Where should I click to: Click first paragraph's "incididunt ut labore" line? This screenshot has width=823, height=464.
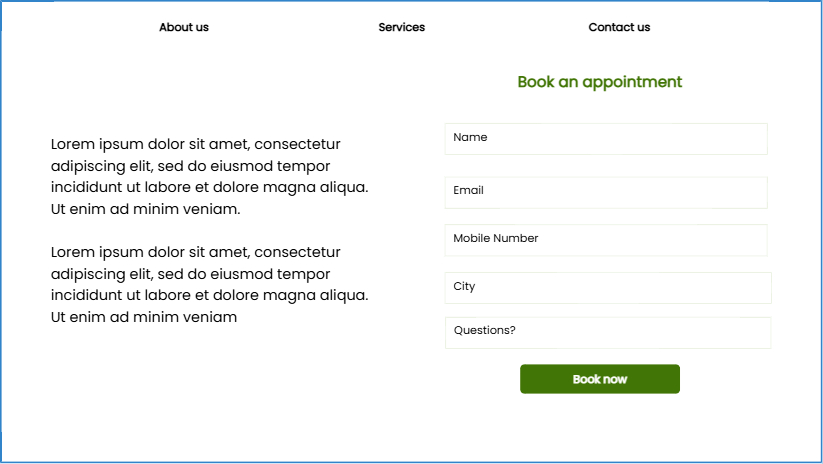coord(209,187)
